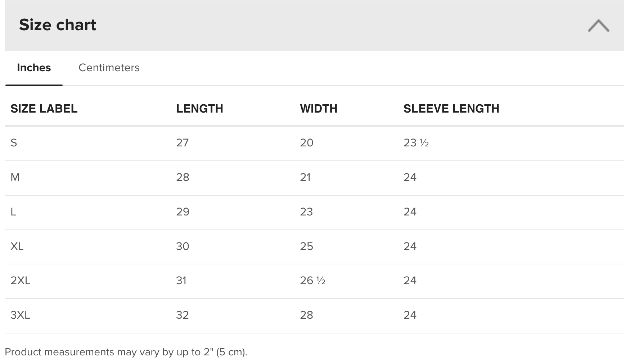Click the SLEEVE LENGTH column header
The width and height of the screenshot is (630, 364).
[451, 109]
